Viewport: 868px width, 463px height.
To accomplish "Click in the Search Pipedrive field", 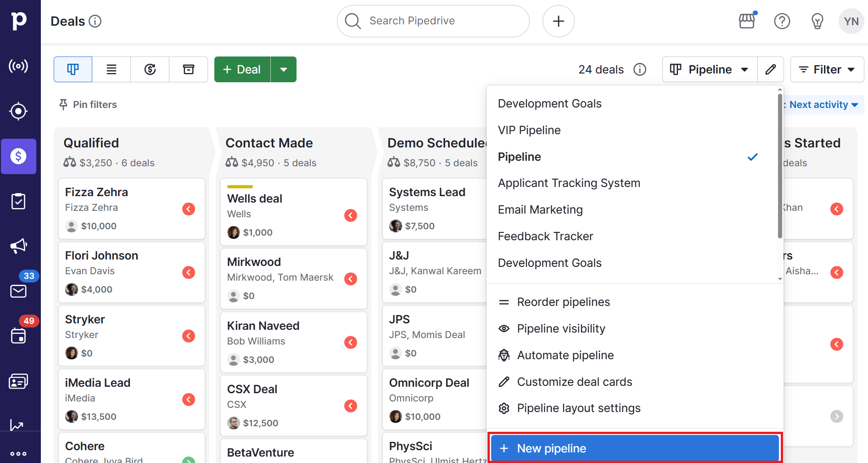I will coord(433,21).
